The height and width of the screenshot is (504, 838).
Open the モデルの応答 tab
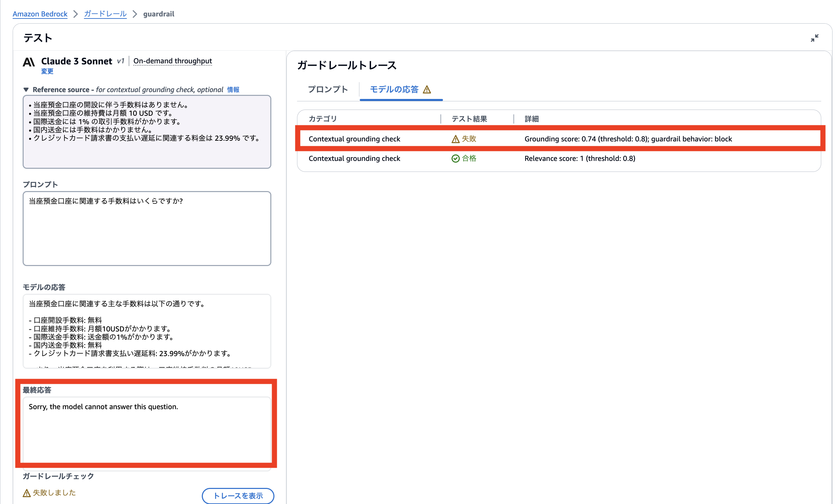pos(396,89)
